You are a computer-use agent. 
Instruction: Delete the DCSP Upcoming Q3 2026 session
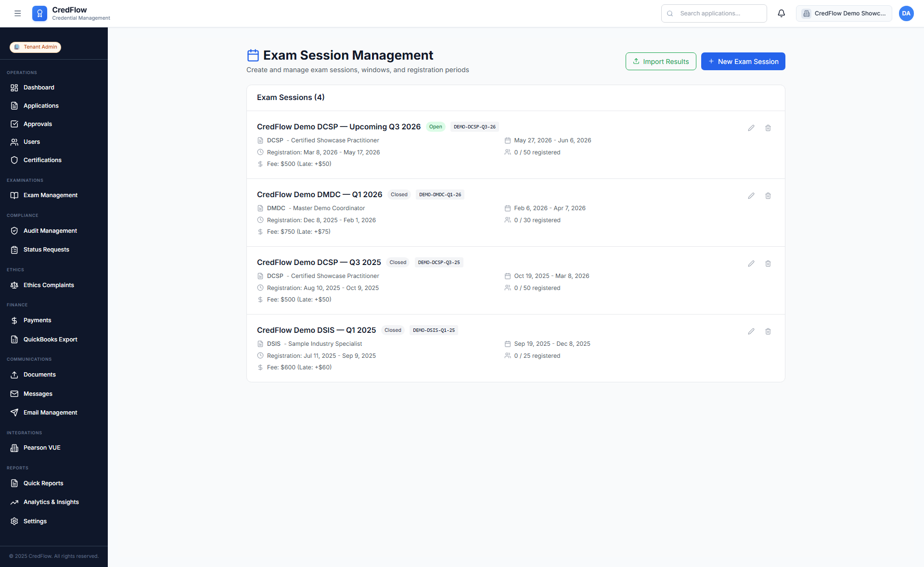[768, 128]
